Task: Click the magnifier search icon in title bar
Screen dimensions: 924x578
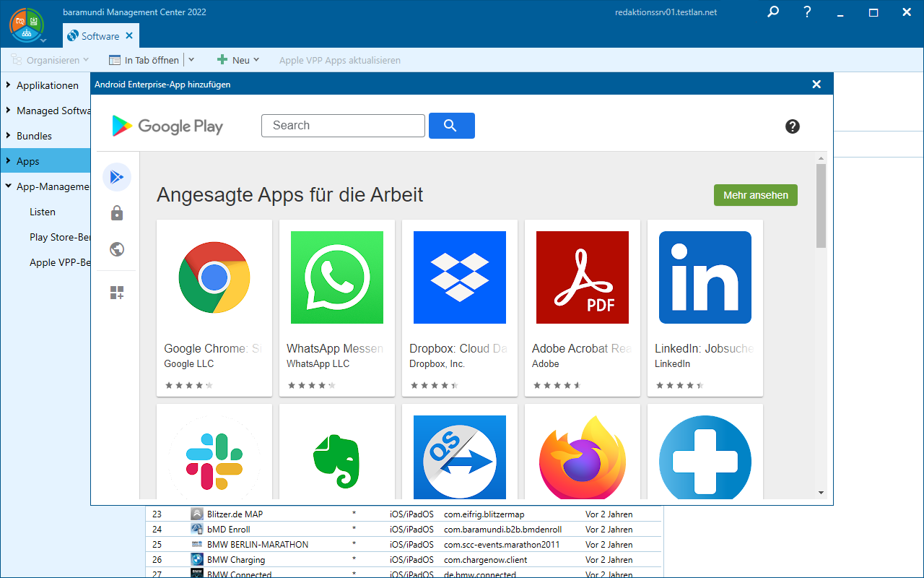Action: (773, 12)
